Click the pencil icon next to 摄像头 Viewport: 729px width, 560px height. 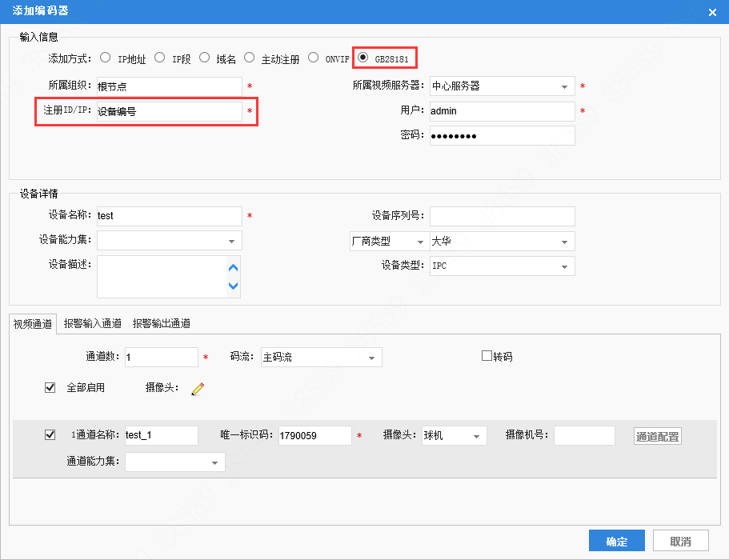click(x=198, y=389)
